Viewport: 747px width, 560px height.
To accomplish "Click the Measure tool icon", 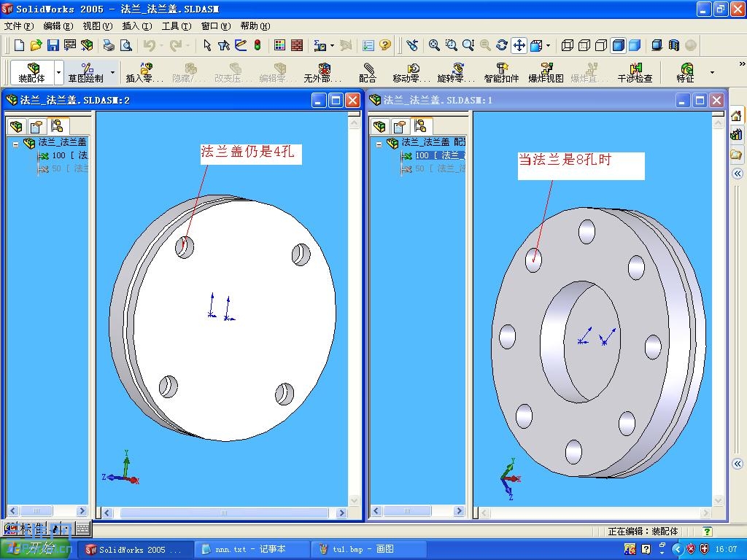I will (x=320, y=45).
